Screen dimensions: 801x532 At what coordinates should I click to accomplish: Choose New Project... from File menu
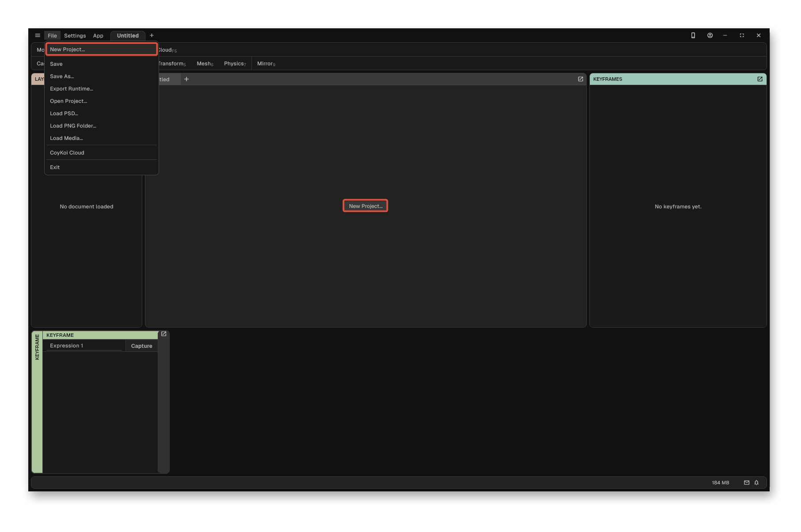[102, 49]
